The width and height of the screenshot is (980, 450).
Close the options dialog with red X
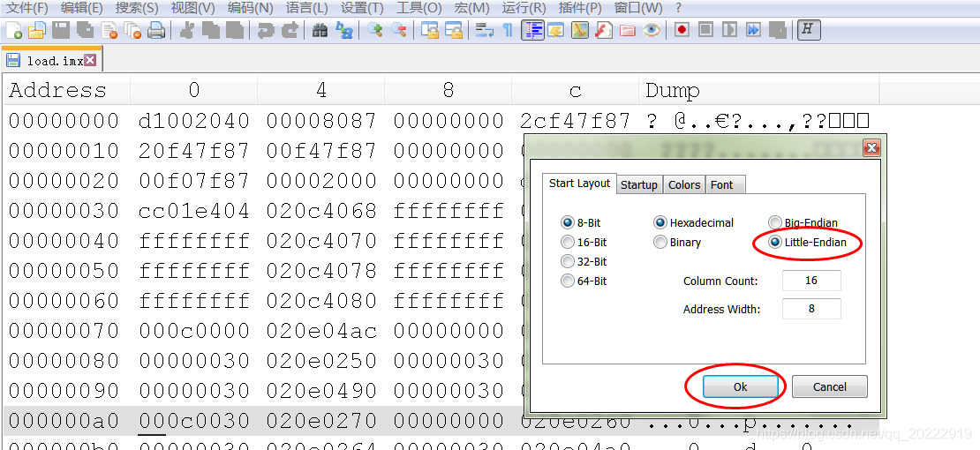point(871,148)
